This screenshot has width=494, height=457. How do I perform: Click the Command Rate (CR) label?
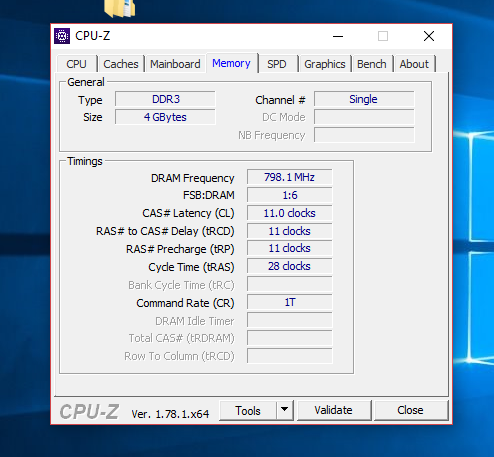pos(185,303)
